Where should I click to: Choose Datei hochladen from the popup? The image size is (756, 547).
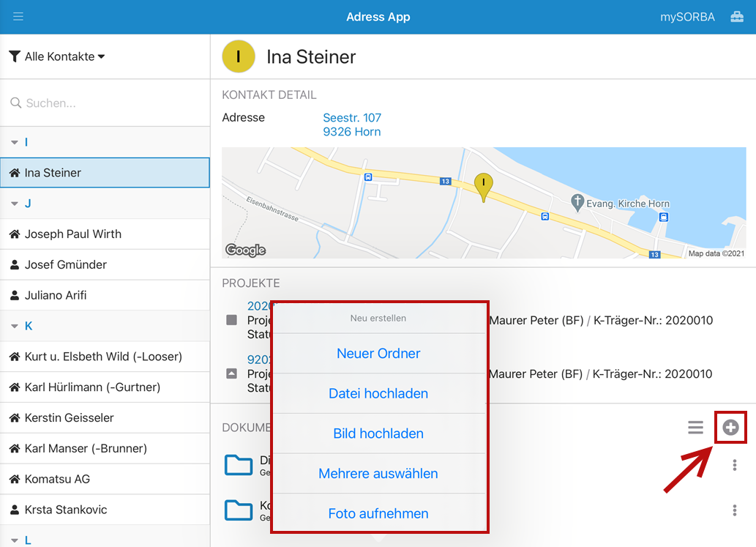coord(378,393)
